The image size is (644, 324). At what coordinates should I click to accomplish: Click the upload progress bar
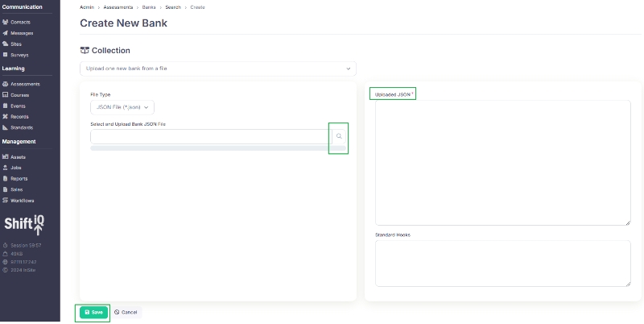click(217, 148)
